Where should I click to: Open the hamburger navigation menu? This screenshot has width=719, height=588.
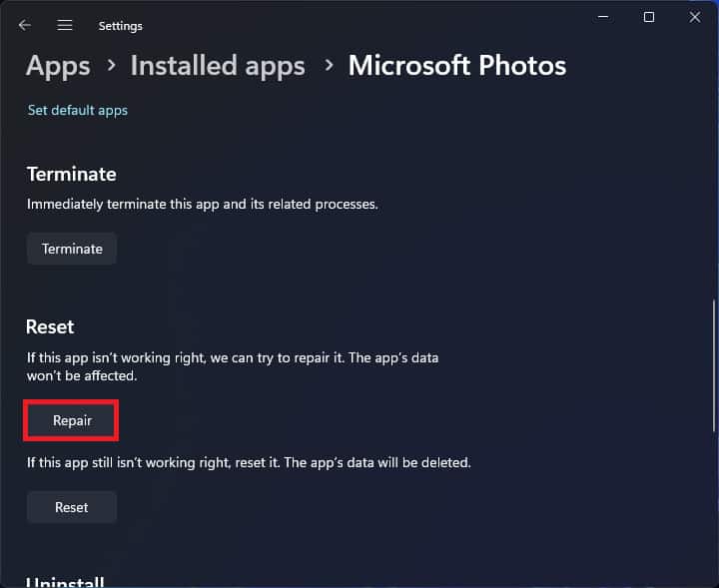tap(65, 25)
